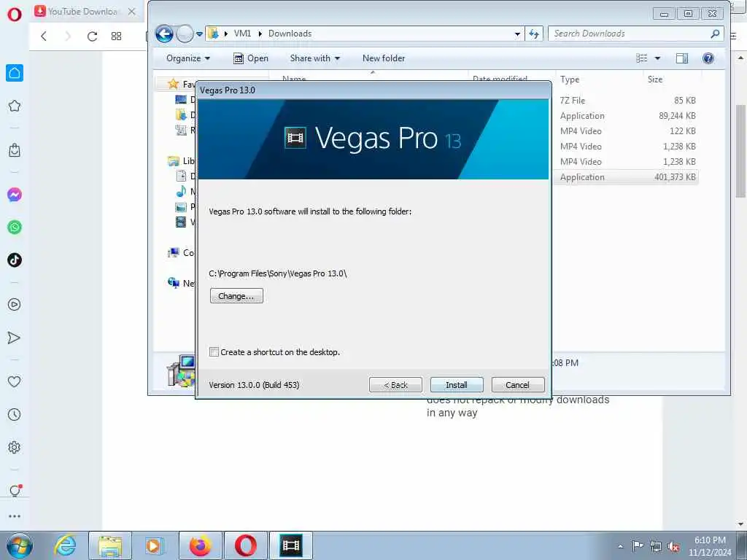Screen dimensions: 747x560
Task: Click the lightbulb notification icon in Opera sidebar
Action: 15,491
